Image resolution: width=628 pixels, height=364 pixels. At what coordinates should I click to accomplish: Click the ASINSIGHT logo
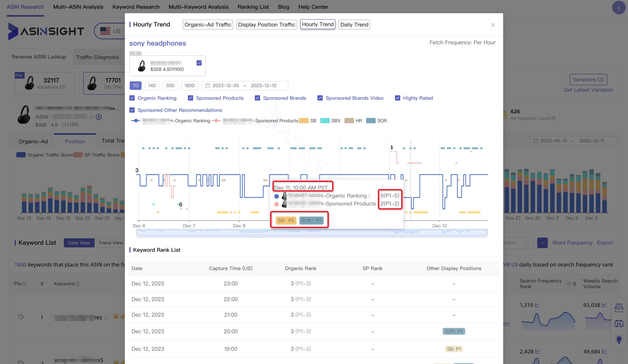46,31
